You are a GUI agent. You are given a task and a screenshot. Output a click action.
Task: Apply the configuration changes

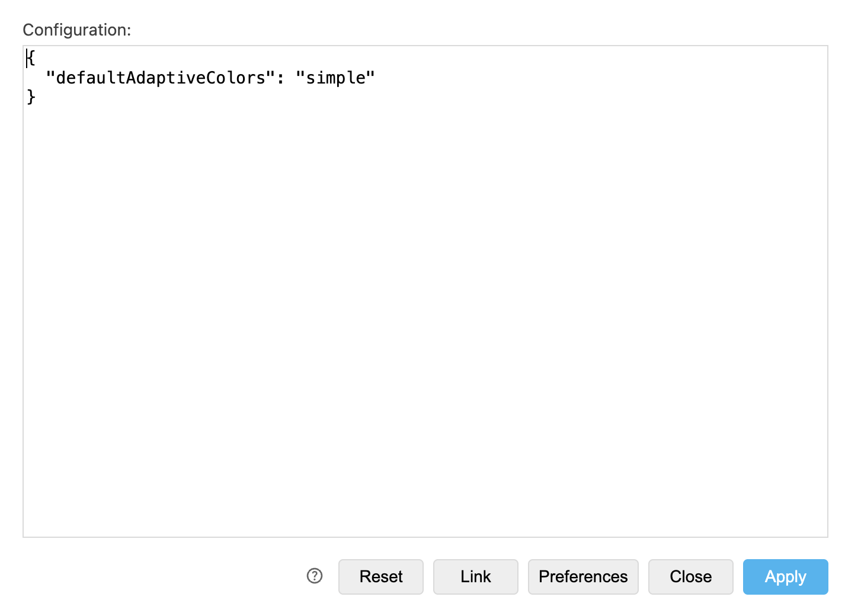[785, 576]
